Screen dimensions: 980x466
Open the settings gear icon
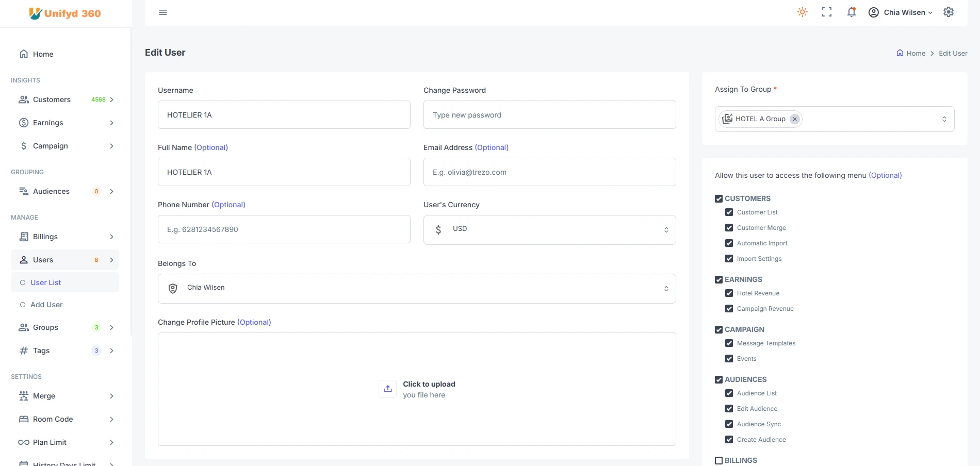949,12
